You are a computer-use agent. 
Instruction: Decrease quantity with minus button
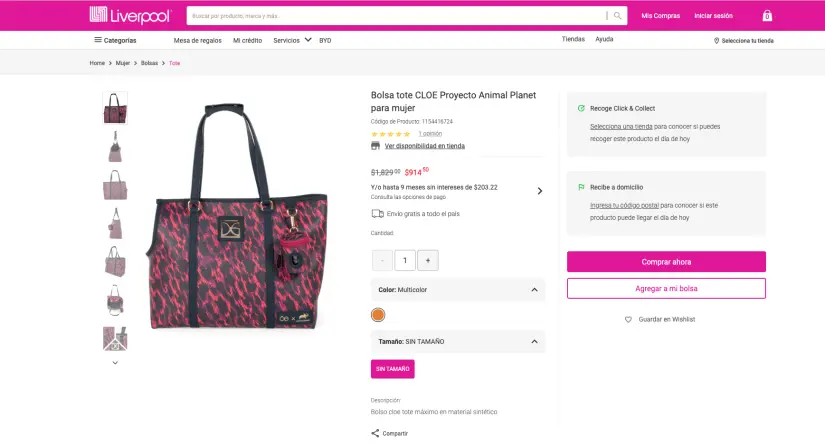(382, 260)
